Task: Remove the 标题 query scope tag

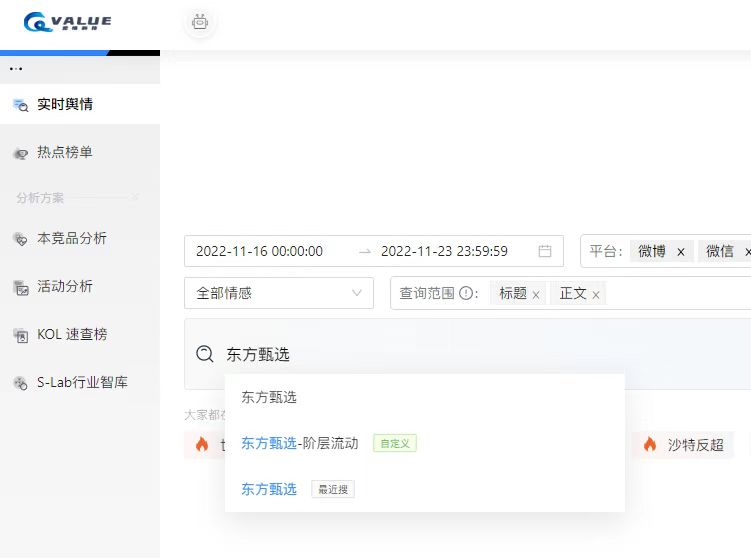Action: (x=536, y=295)
